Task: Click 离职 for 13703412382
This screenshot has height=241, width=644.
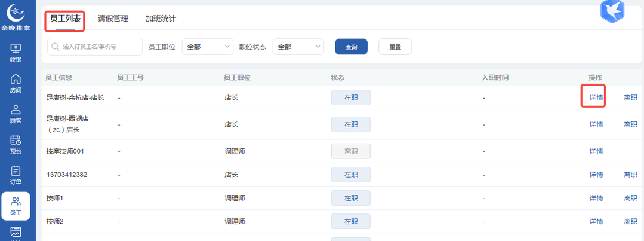Action: coord(630,175)
